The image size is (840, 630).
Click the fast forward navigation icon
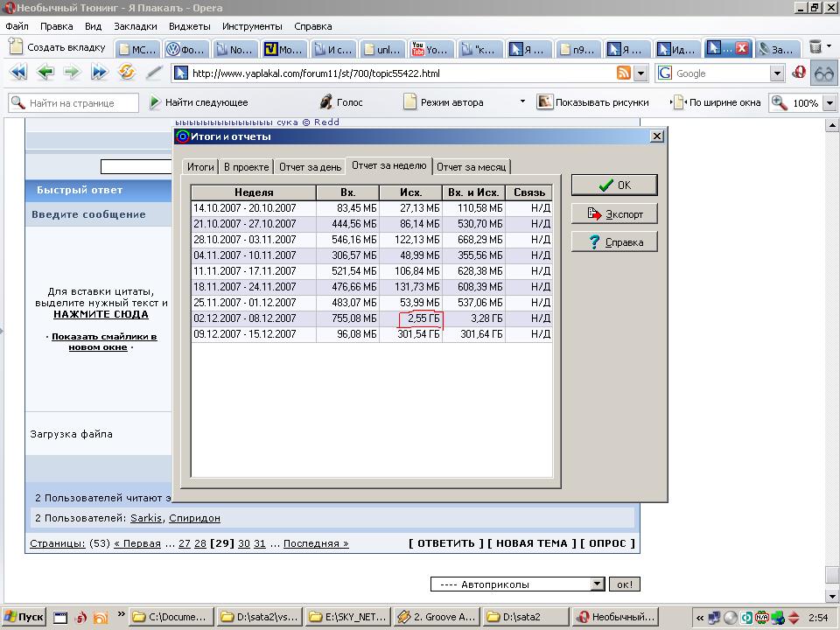100,72
